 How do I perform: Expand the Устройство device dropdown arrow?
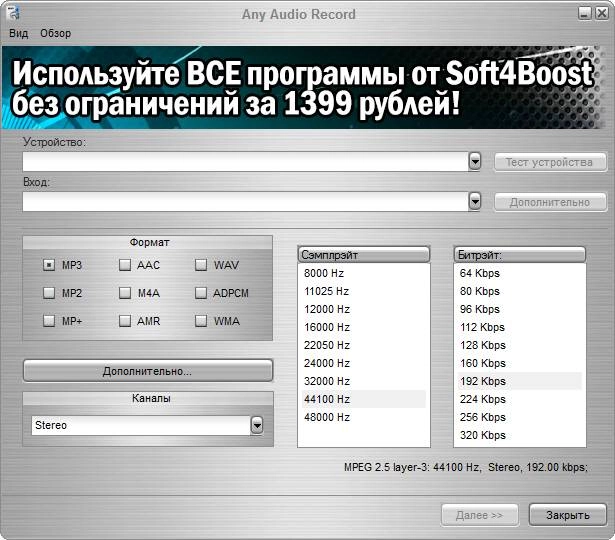coord(475,162)
